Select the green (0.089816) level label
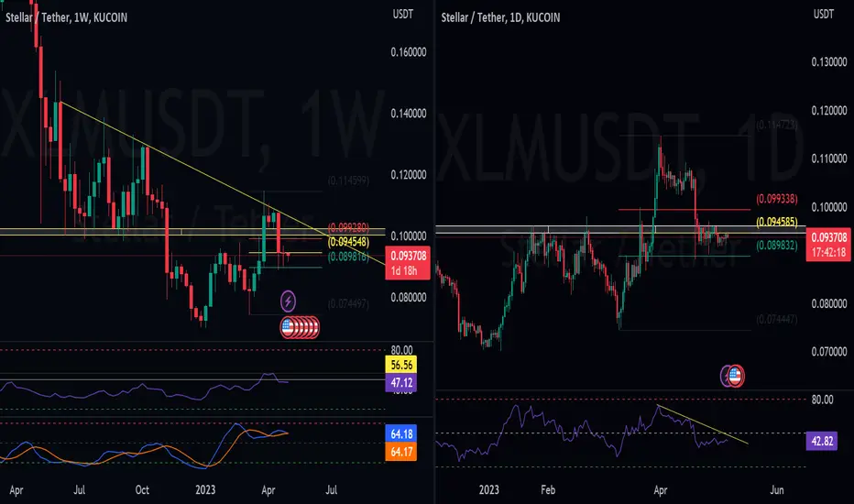 tap(348, 256)
